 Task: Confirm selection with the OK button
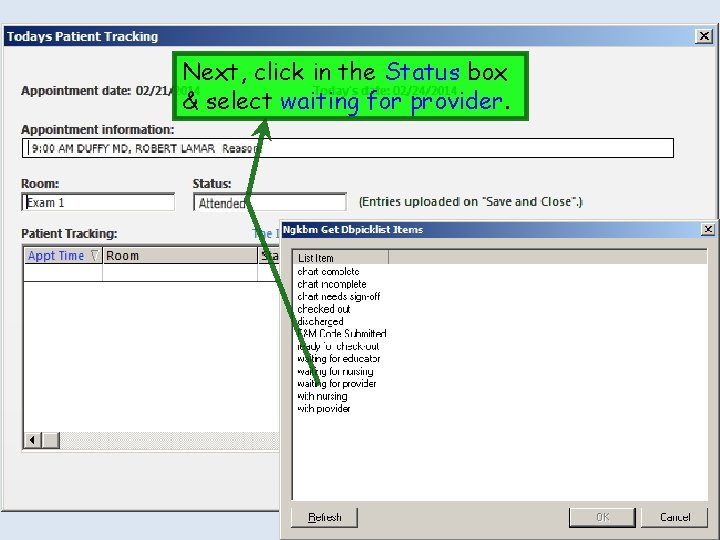tap(602, 517)
